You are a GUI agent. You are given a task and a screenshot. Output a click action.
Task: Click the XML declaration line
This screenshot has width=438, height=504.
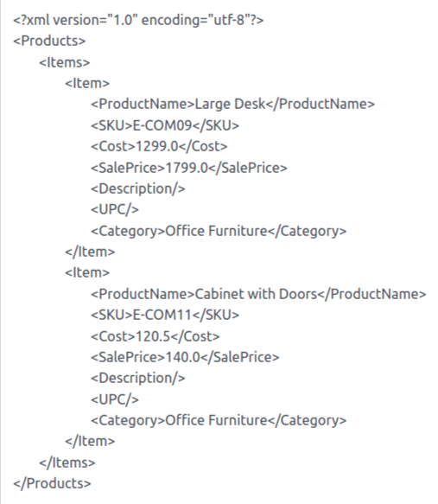click(138, 20)
